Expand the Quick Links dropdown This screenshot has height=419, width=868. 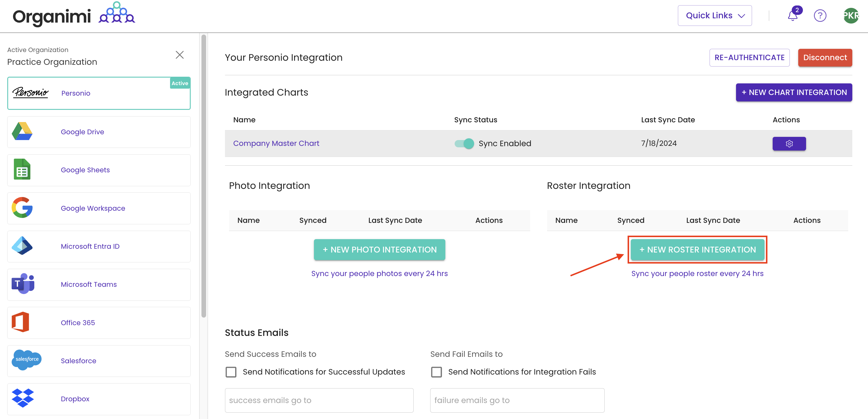tap(715, 15)
